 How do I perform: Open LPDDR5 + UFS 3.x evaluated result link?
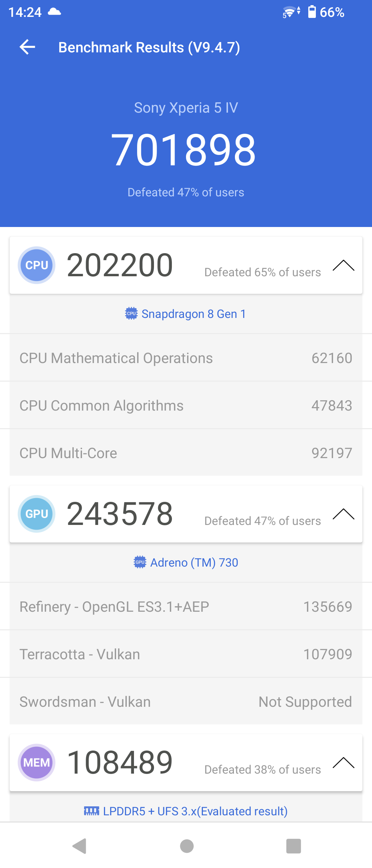click(x=195, y=811)
